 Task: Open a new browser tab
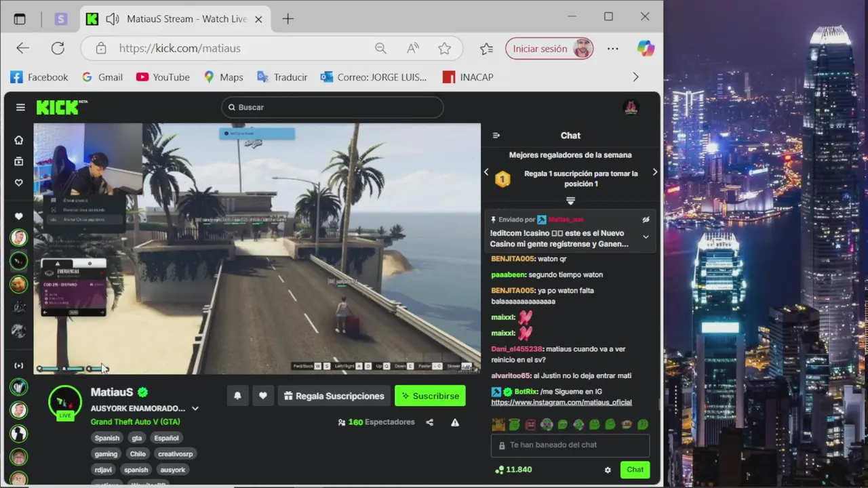(288, 19)
